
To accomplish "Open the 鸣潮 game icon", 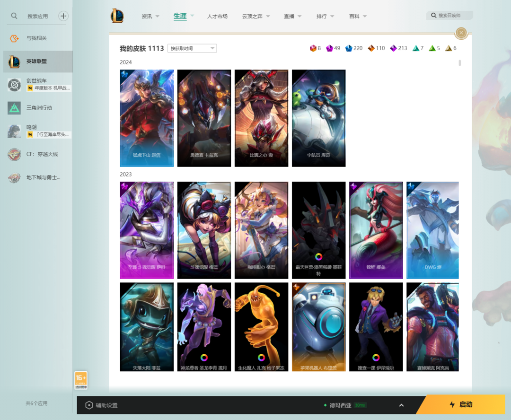I will point(14,131).
